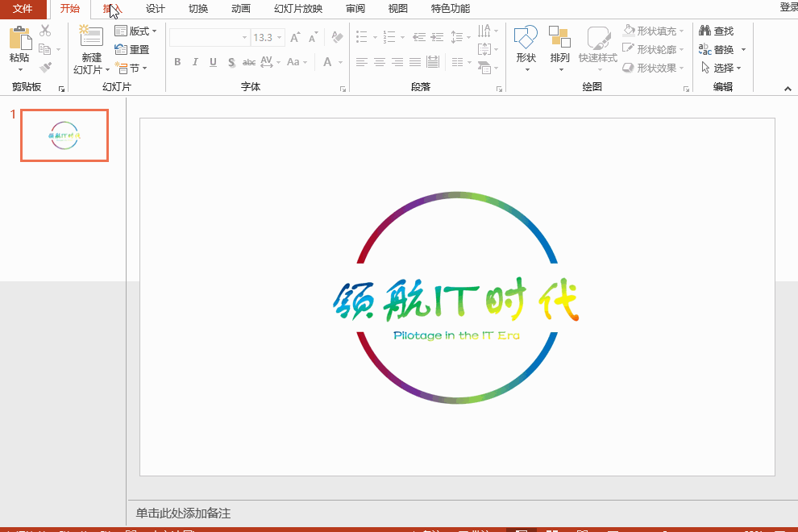Click the New Slide (新建幻灯片) icon
Screen dimensions: 798x532
pyautogui.click(x=91, y=36)
